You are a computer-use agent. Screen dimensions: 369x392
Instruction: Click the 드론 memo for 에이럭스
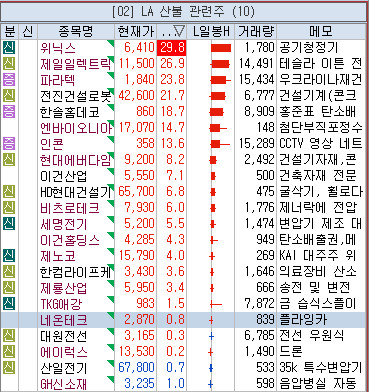(291, 352)
